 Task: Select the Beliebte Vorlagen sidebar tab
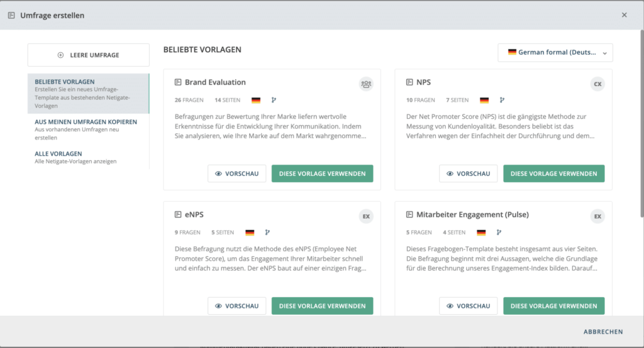(x=88, y=94)
